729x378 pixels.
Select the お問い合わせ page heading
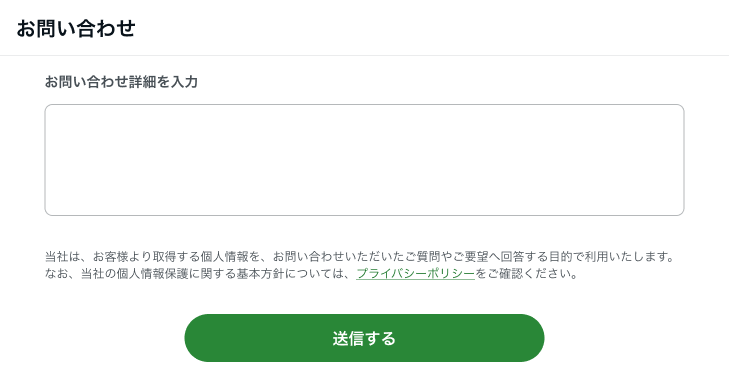(x=76, y=28)
